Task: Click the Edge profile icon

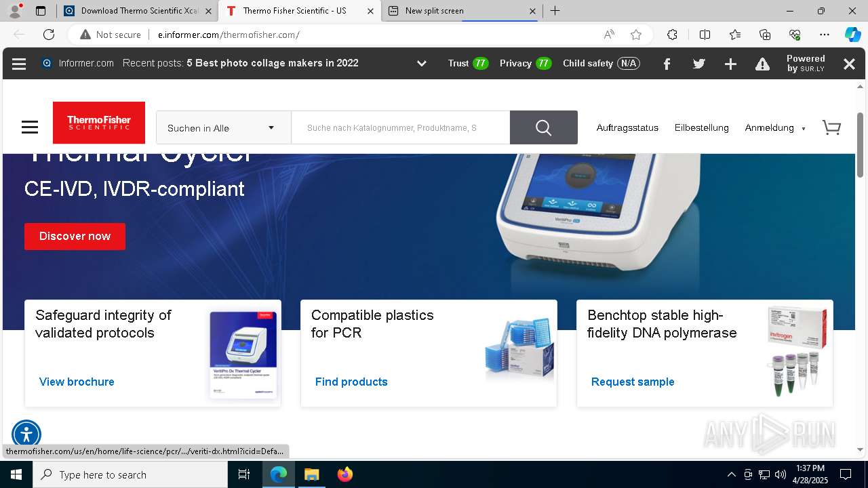Action: click(16, 11)
